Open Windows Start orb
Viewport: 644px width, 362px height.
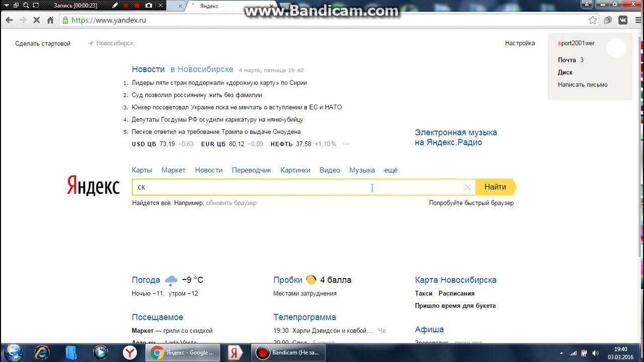click(x=13, y=352)
